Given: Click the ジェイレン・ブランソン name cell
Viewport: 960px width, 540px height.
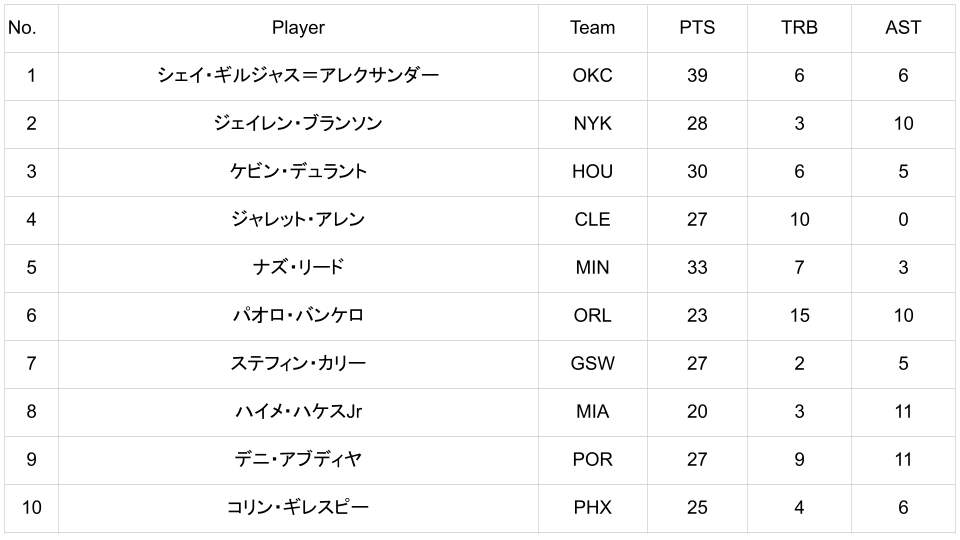Looking at the screenshot, I should [298, 124].
